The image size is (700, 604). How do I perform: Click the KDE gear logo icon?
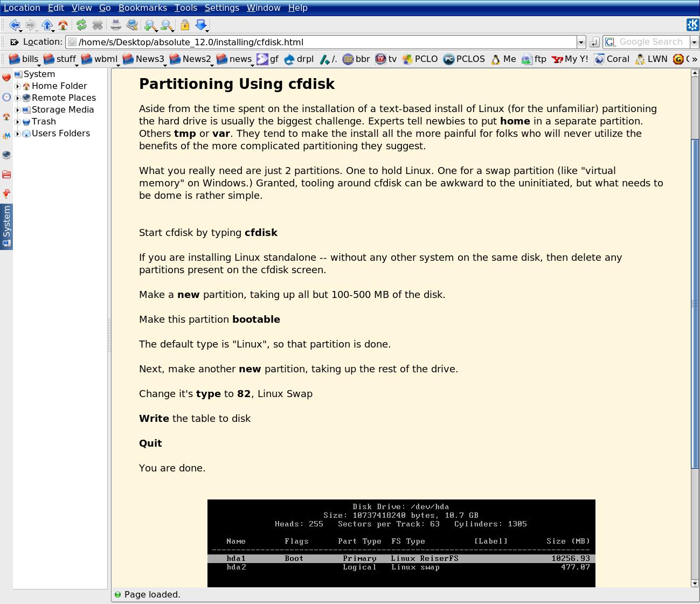click(692, 24)
